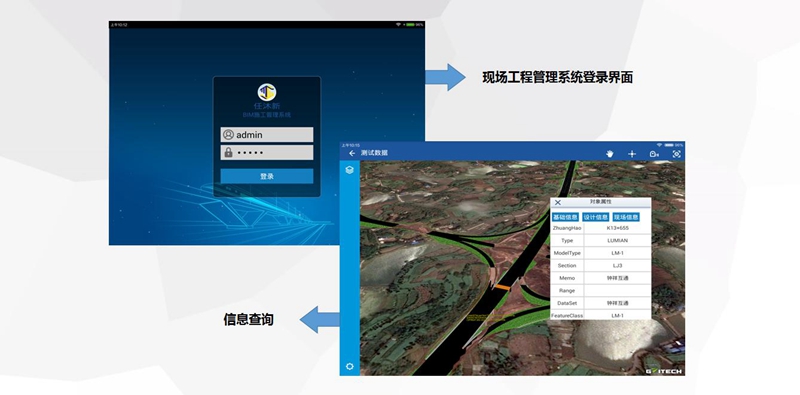800x395 pixels.
Task: Select the ModelType LM-1 row
Action: pos(601,253)
